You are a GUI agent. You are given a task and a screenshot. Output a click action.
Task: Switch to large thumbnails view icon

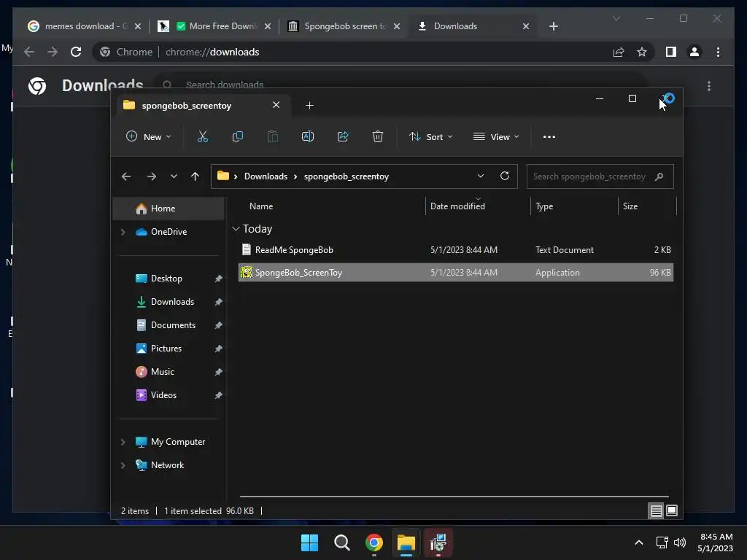672,511
